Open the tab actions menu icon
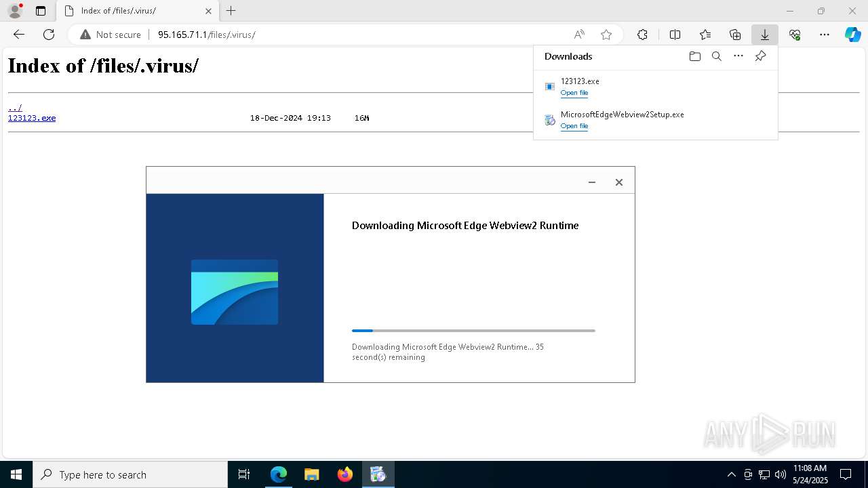The width and height of the screenshot is (868, 488). tap(41, 11)
